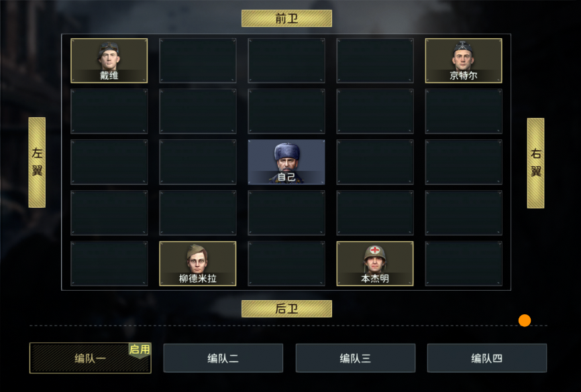Click the 前卫 vanguard label button
The image size is (581, 392).
286,19
